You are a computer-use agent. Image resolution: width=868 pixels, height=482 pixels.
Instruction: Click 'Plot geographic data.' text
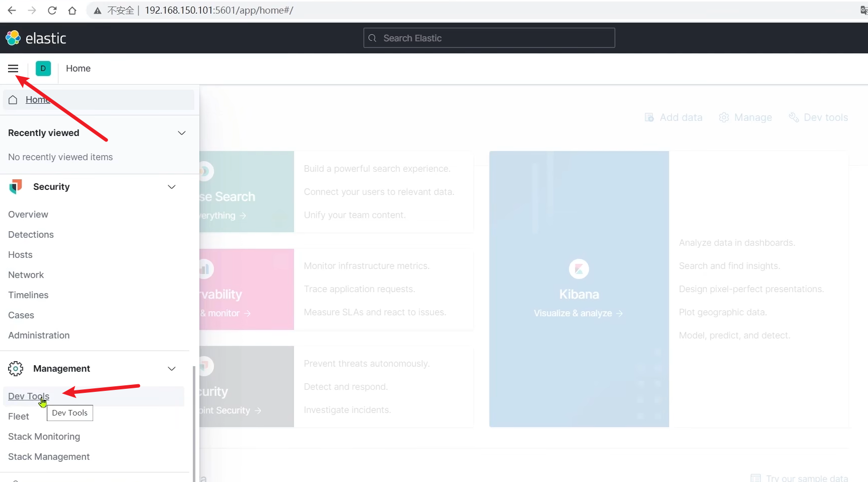pos(723,312)
